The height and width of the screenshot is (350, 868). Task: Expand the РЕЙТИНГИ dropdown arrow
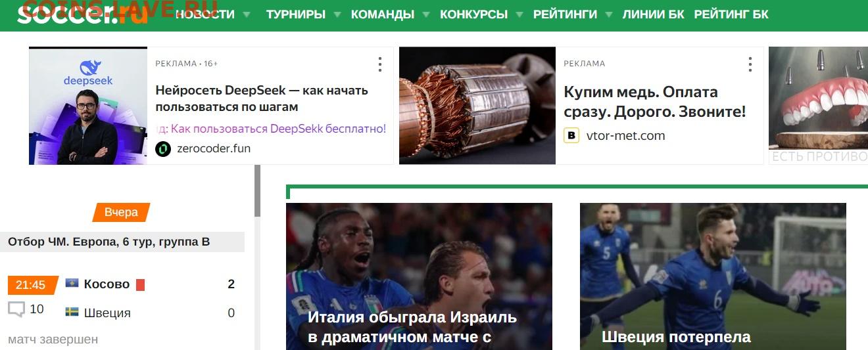609,14
